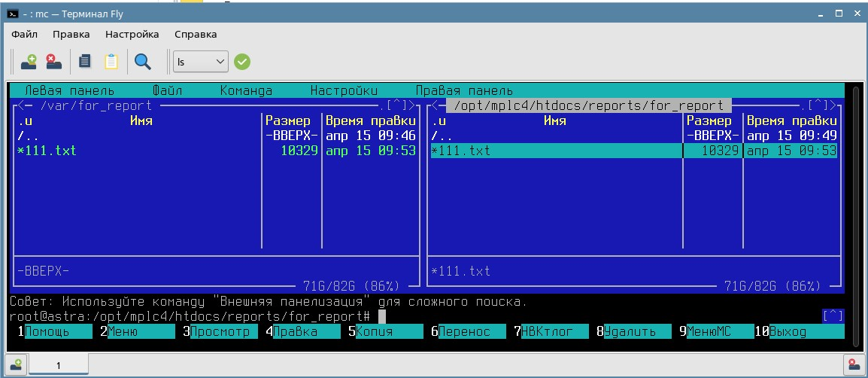Close the tab using bottom-right icon
868x378 pixels.
click(853, 364)
